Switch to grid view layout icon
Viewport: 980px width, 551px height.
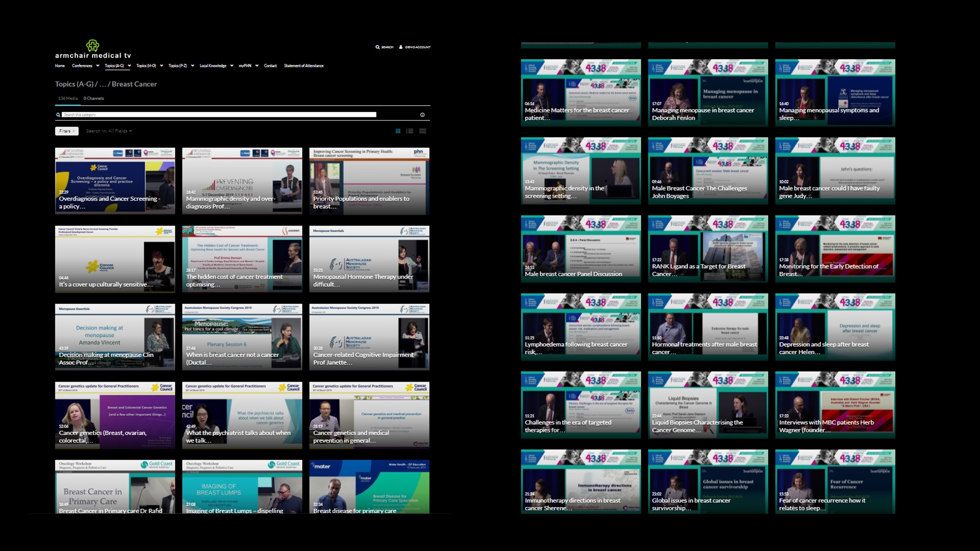click(x=398, y=131)
